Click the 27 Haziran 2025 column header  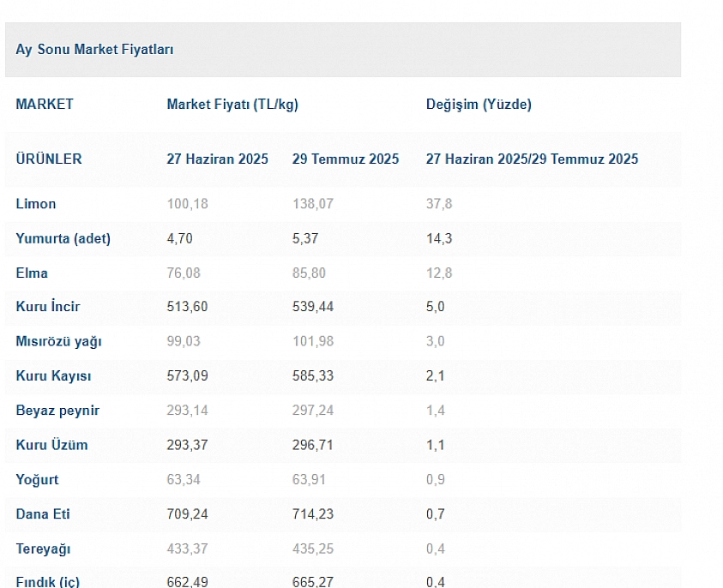tap(217, 159)
